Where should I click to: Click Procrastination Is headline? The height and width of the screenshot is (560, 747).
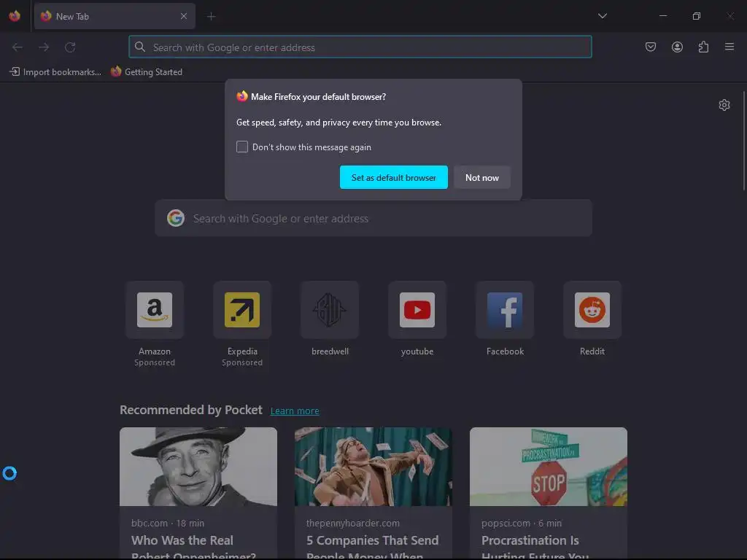530,540
